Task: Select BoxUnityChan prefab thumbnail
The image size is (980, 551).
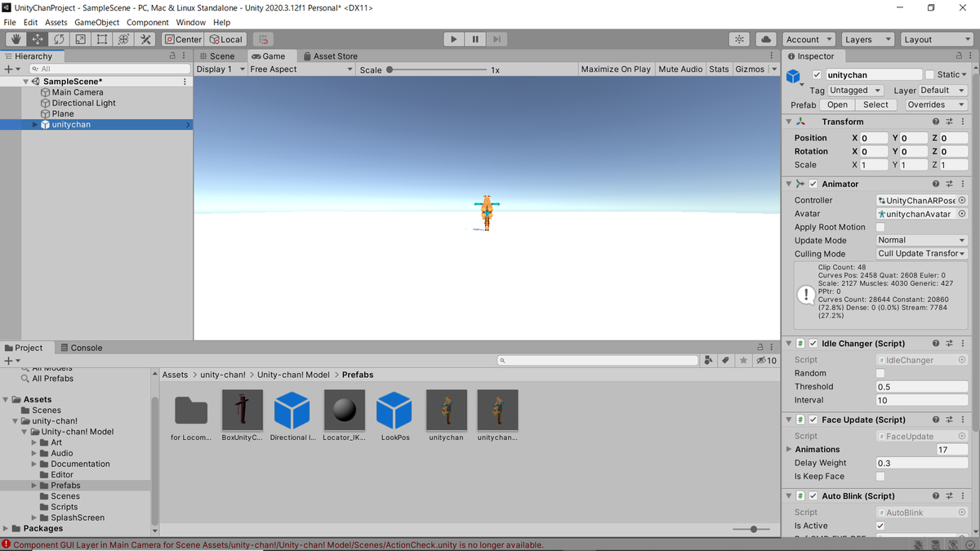Action: (243, 410)
